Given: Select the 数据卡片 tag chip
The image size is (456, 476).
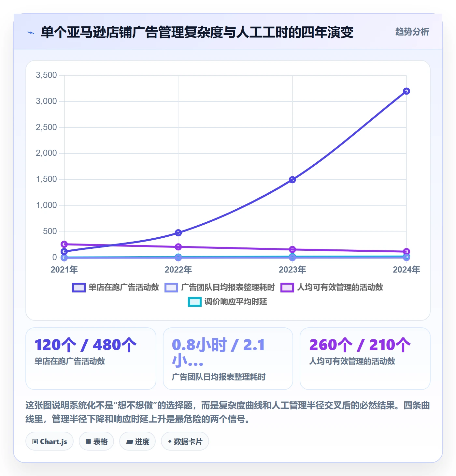Looking at the screenshot, I should point(185,441).
